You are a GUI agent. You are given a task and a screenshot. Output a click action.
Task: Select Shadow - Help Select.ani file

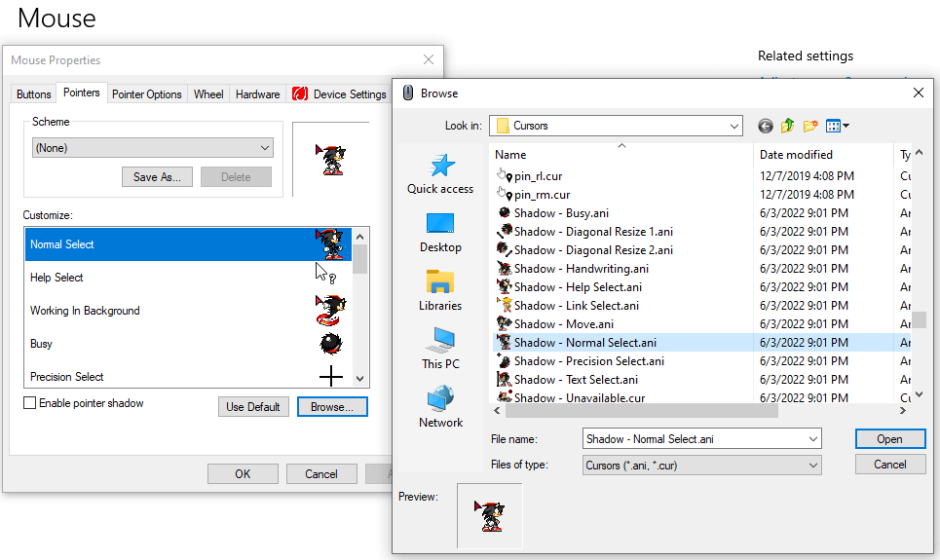569,288
